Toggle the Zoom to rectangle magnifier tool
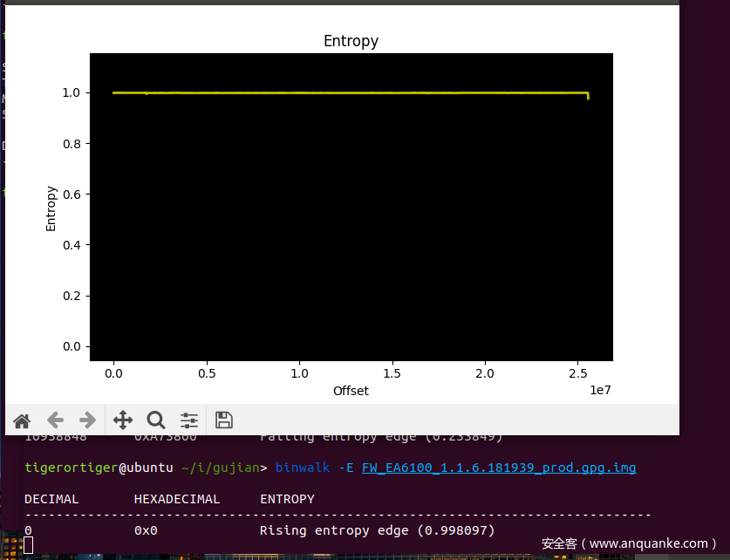Image resolution: width=730 pixels, height=560 pixels. (x=156, y=420)
